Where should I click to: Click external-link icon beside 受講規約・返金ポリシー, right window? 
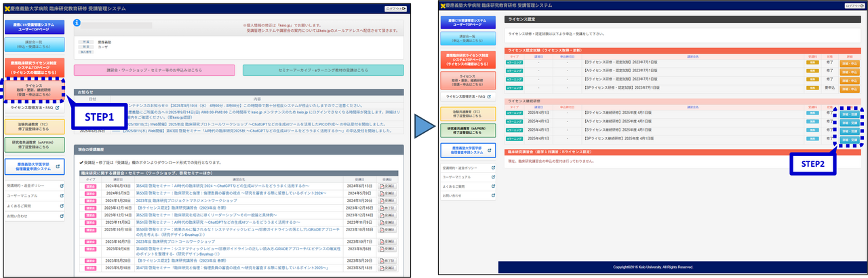pyautogui.click(x=493, y=167)
